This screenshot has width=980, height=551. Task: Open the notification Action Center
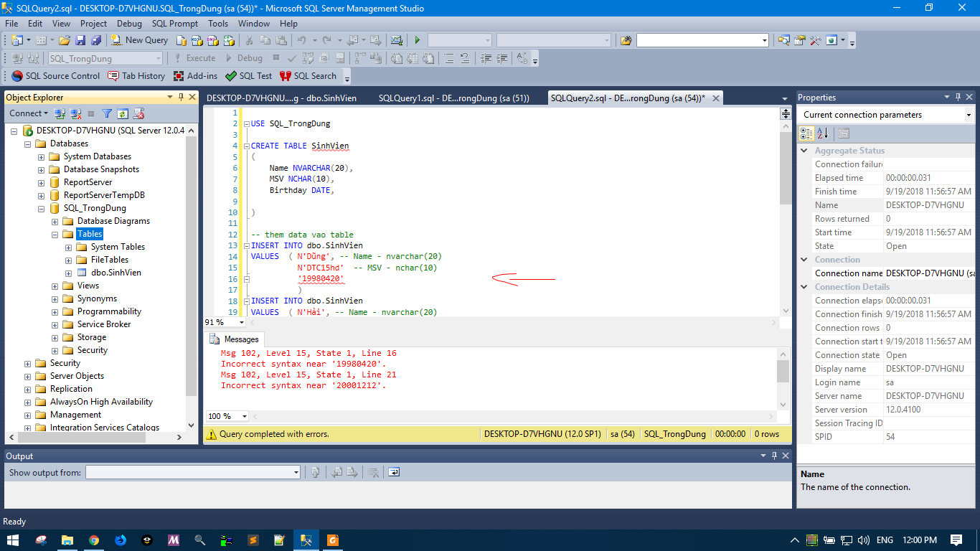(956, 540)
